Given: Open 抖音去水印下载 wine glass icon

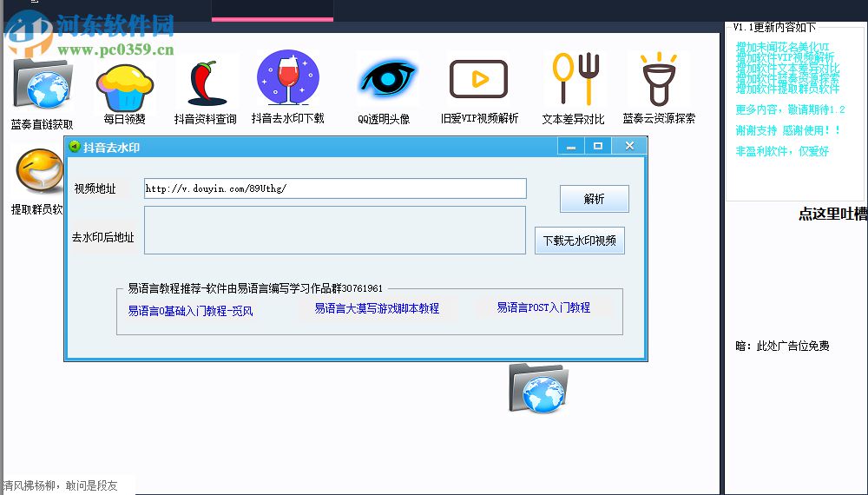Looking at the screenshot, I should tap(288, 77).
